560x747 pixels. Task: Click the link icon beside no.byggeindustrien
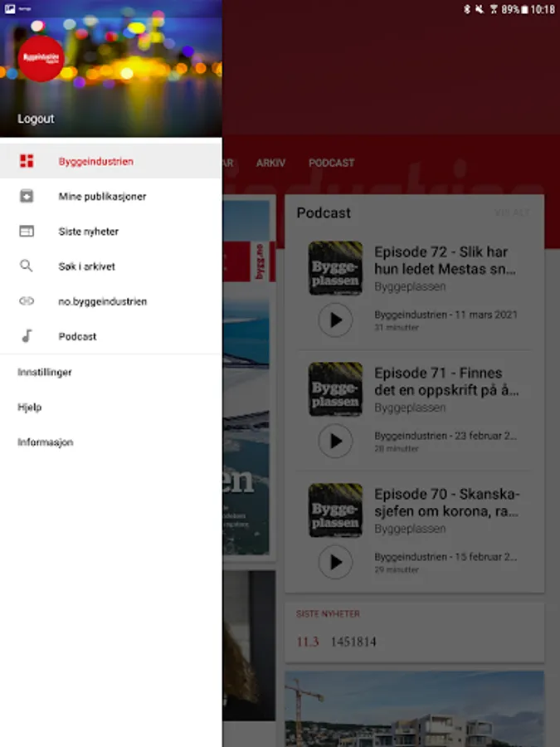click(27, 300)
